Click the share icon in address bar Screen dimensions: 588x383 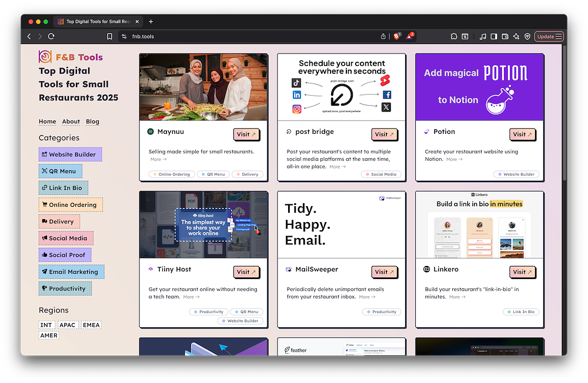pos(383,36)
